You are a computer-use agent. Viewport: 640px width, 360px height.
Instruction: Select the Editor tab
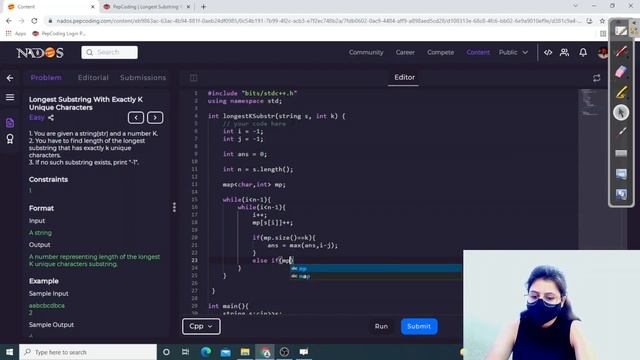pyautogui.click(x=404, y=77)
